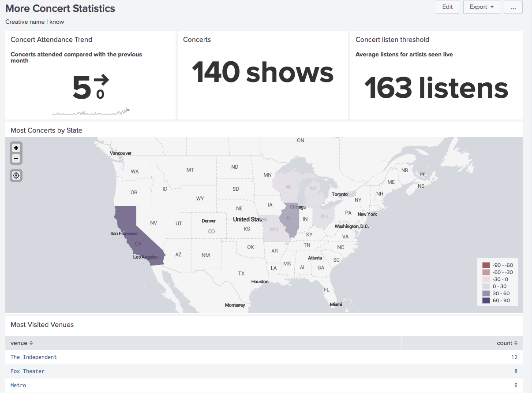Click the Concert Attendance Trend title
The width and height of the screenshot is (532, 393).
tap(51, 40)
